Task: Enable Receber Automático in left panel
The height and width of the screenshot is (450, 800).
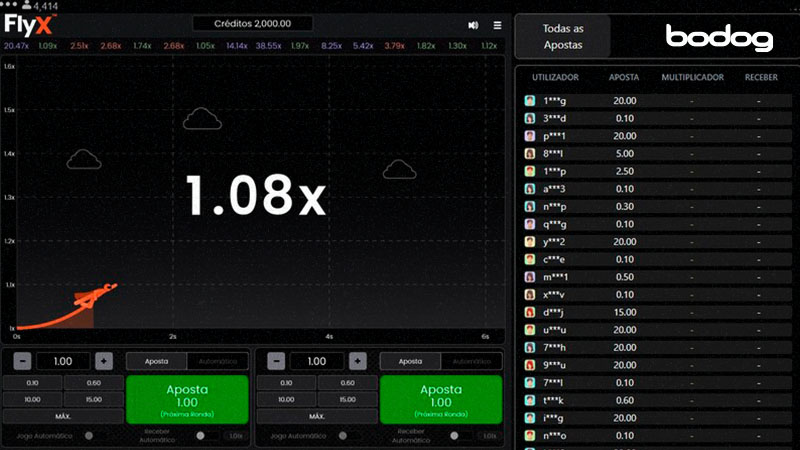Action: coord(203,435)
